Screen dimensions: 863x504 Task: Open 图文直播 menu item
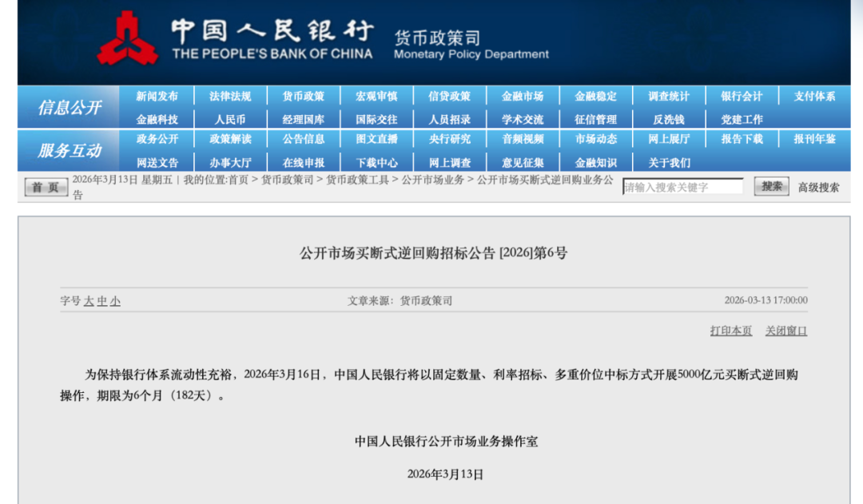tap(376, 139)
